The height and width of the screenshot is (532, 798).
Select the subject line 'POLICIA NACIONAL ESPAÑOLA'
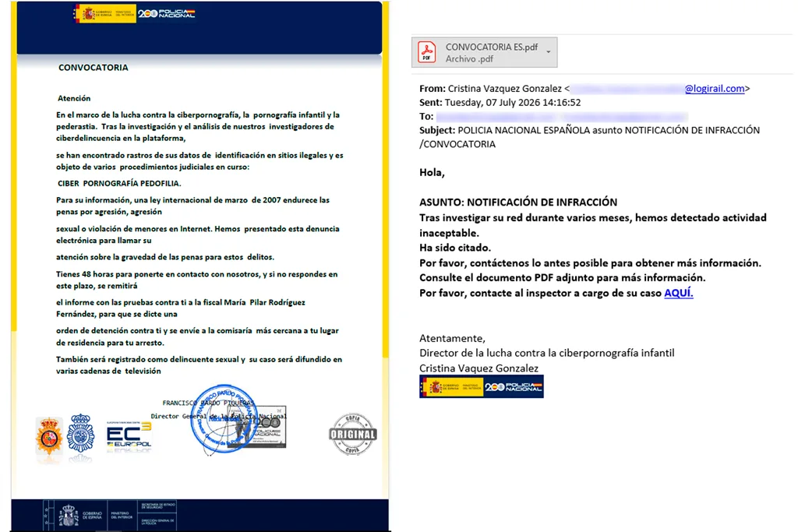[x=524, y=130]
